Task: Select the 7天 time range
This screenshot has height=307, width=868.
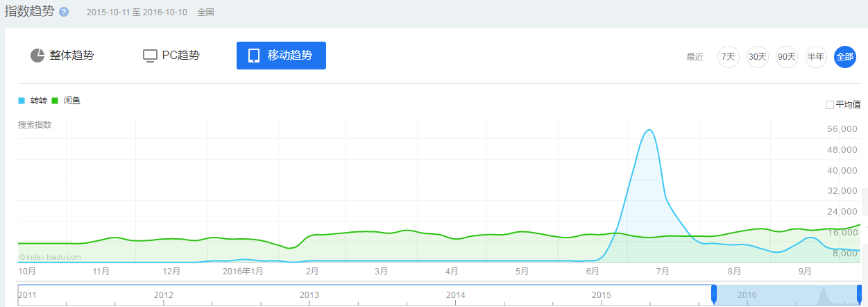Action: coord(729,57)
